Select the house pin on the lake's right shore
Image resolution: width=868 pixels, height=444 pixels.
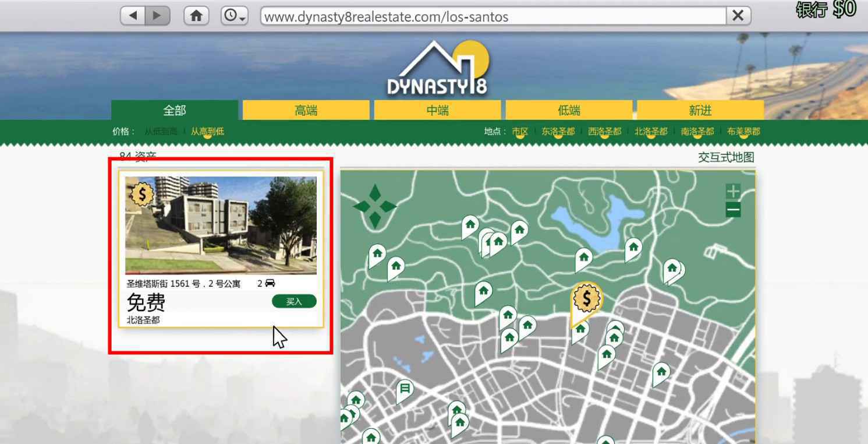coord(633,248)
